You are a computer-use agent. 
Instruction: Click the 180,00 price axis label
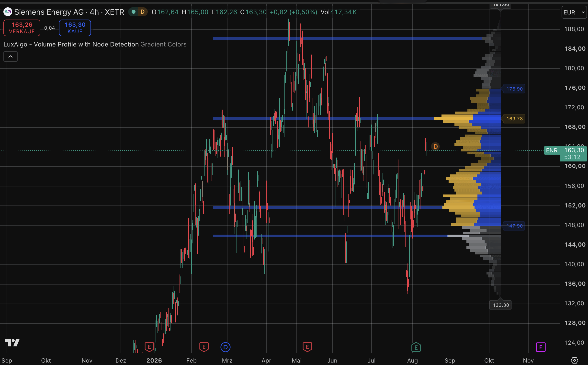(574, 68)
